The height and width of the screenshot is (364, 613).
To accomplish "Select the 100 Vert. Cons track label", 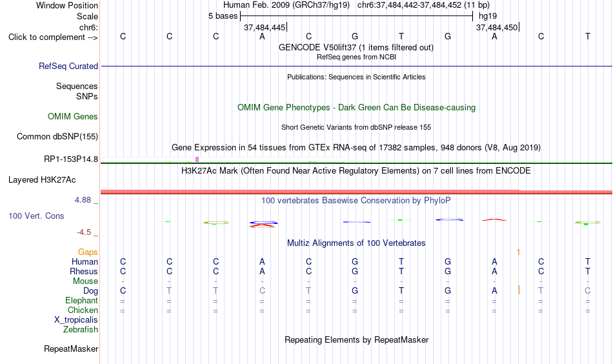I will click(36, 216).
